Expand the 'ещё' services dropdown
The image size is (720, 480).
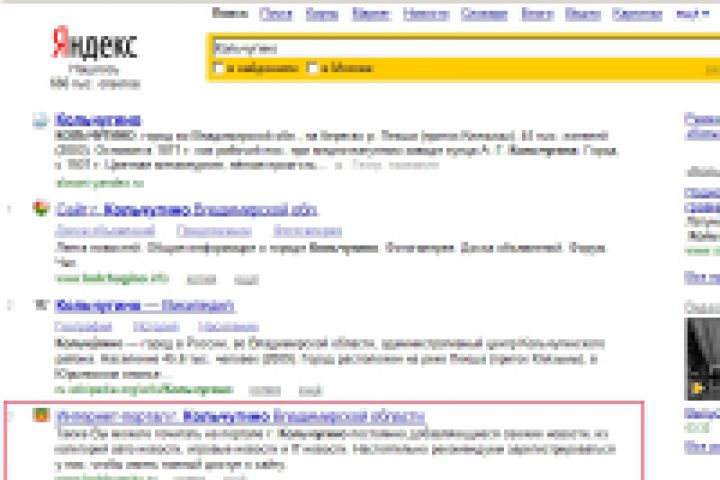coord(692,14)
